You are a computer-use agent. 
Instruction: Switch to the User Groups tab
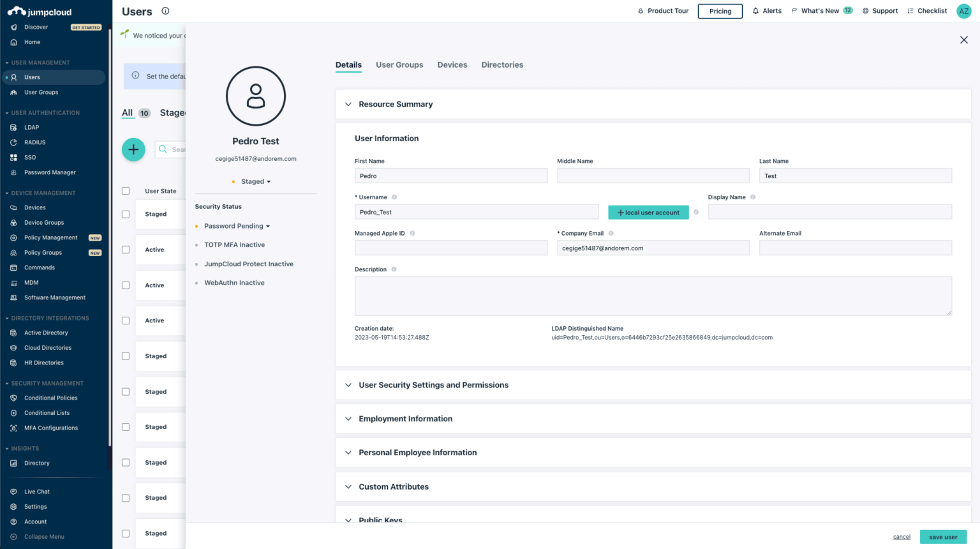(399, 64)
